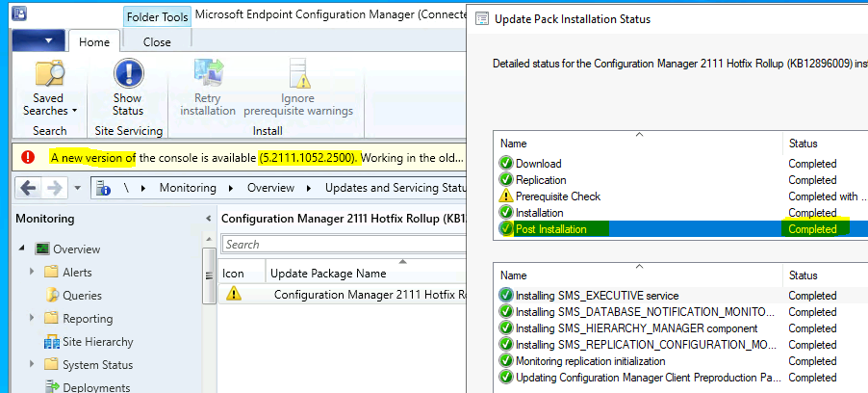Expand the Alerts tree node
This screenshot has height=393, width=868.
32,272
